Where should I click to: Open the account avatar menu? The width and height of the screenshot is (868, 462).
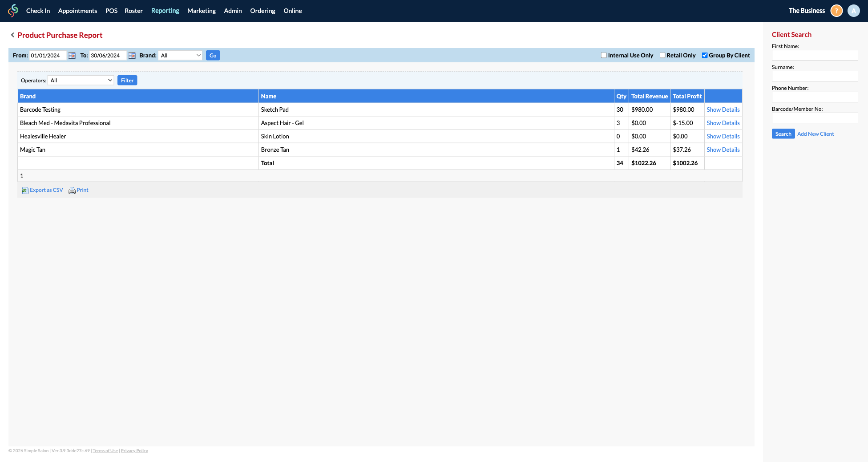[853, 10]
